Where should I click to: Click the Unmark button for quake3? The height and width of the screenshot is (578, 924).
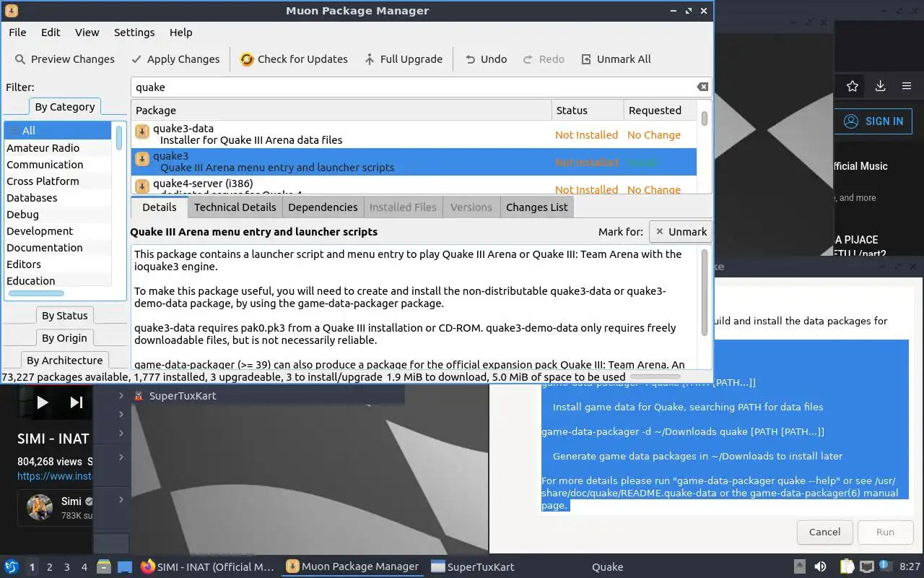click(680, 232)
